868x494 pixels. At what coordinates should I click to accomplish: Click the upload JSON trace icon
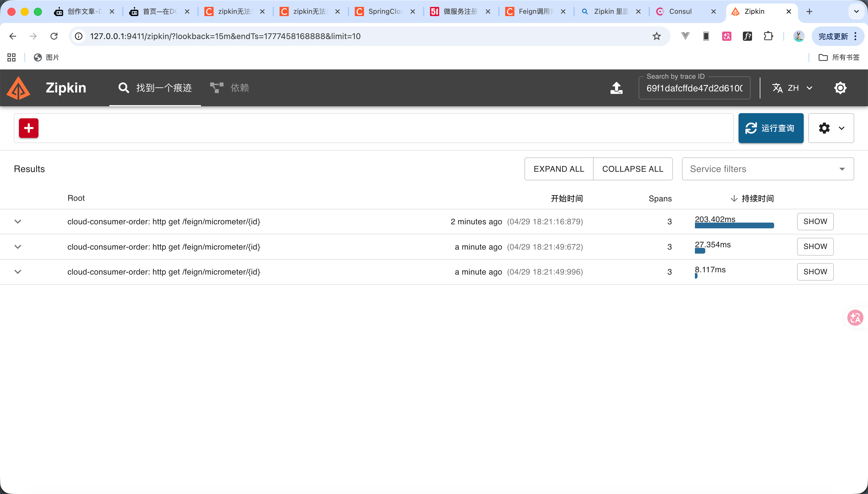[x=616, y=88]
